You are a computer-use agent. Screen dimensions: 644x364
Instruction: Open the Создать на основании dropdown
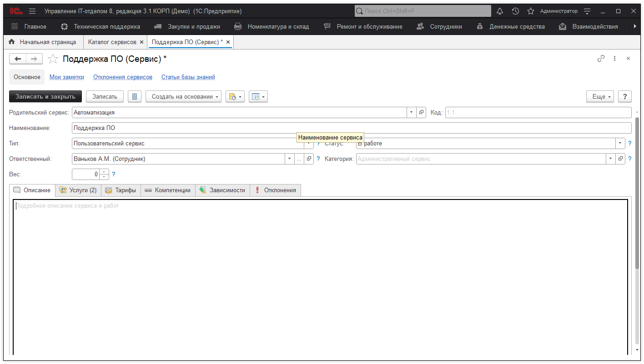pyautogui.click(x=183, y=96)
